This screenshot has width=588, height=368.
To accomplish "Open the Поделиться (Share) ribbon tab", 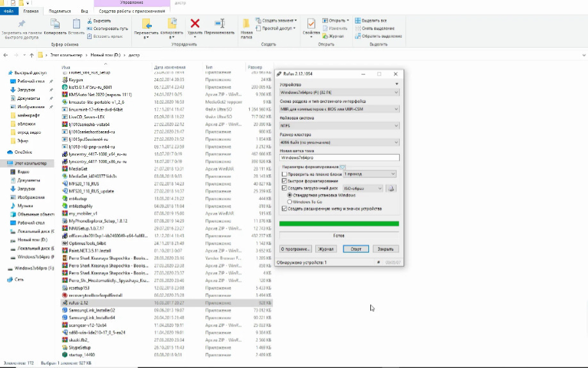I will click(60, 11).
